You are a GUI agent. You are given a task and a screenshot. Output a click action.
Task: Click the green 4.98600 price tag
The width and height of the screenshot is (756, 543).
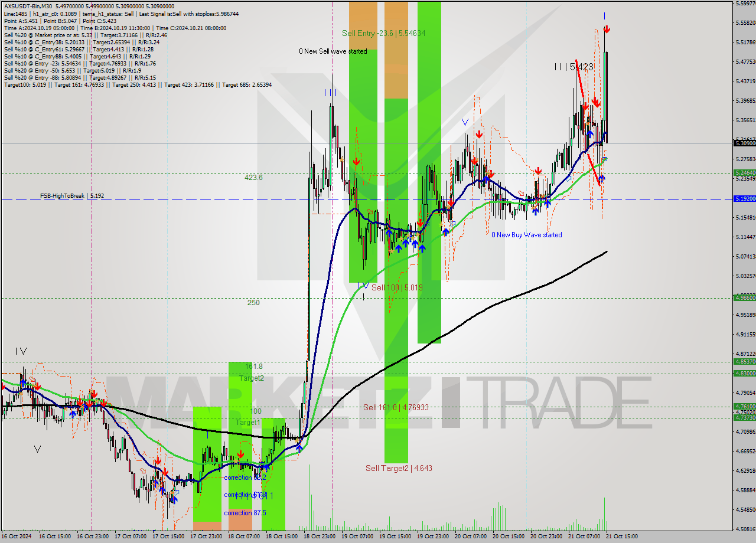(744, 298)
